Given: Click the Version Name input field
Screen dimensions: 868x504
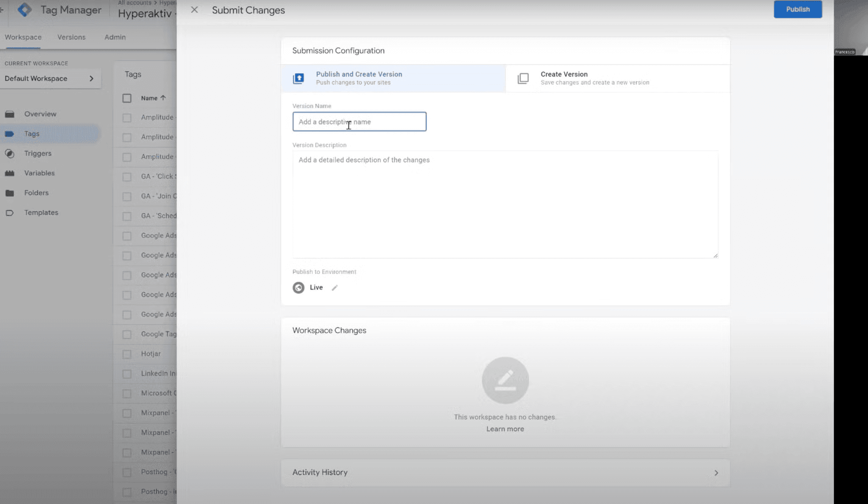Looking at the screenshot, I should [359, 121].
